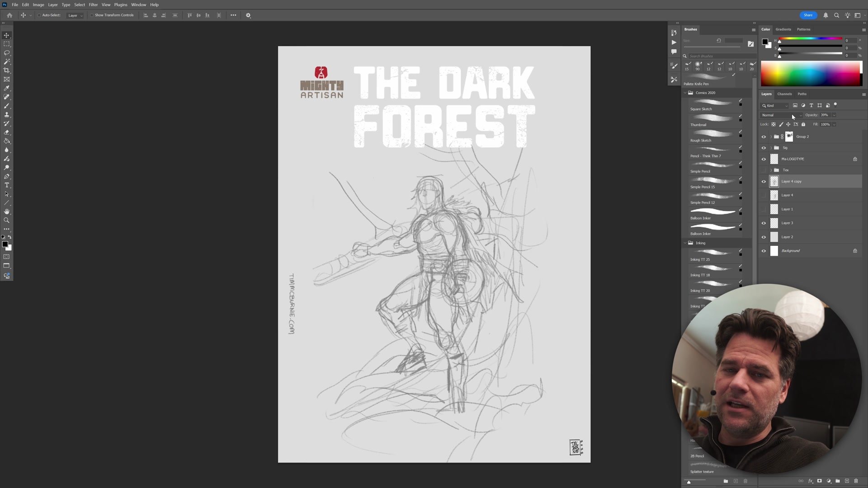
Task: Switch to the Channels tab
Action: (x=784, y=94)
